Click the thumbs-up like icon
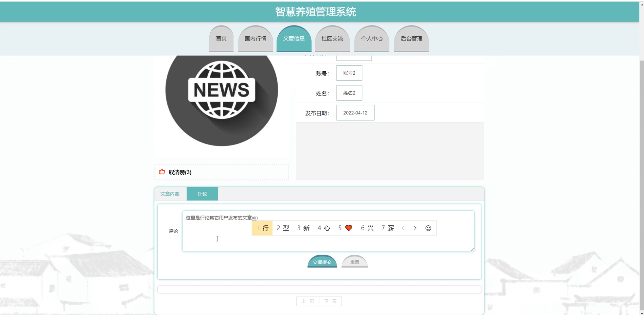644x315 pixels. (x=162, y=172)
